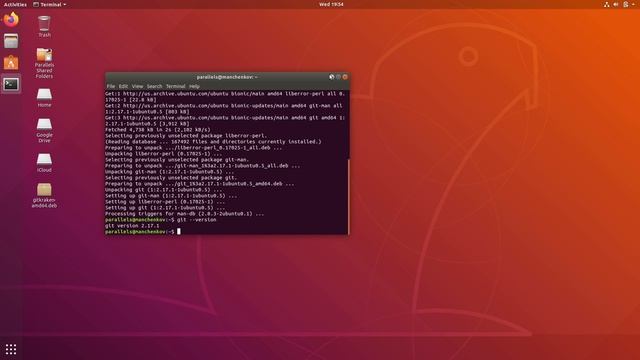Click the terminal command prompt cursor
640x360 pixels.
click(179, 231)
